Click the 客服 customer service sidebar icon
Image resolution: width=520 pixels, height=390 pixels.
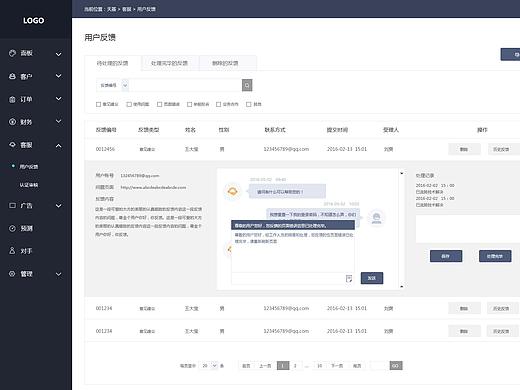[x=12, y=145]
